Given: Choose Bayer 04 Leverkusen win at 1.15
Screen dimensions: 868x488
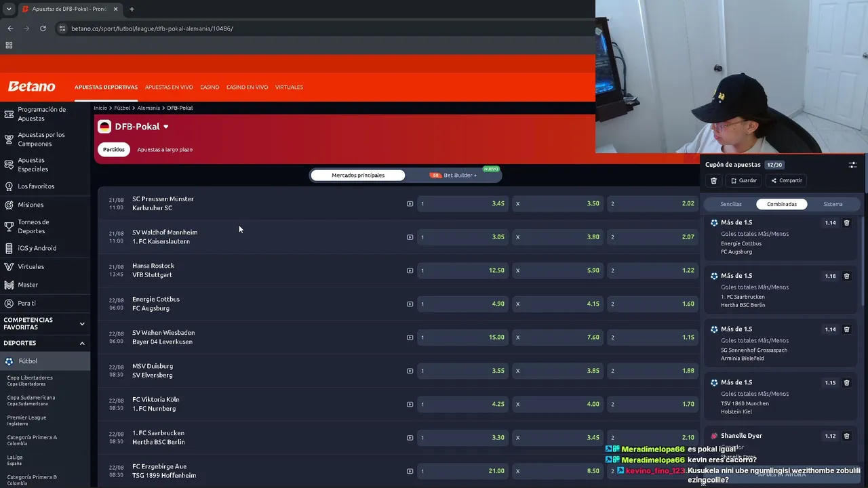Looking at the screenshot, I should (652, 338).
